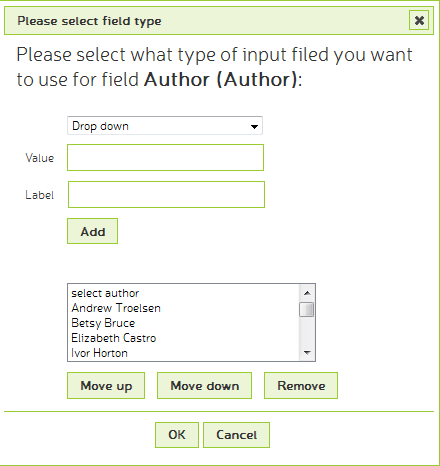Image resolution: width=440 pixels, height=466 pixels.
Task: Click the list scrollbar down arrow
Action: (307, 352)
